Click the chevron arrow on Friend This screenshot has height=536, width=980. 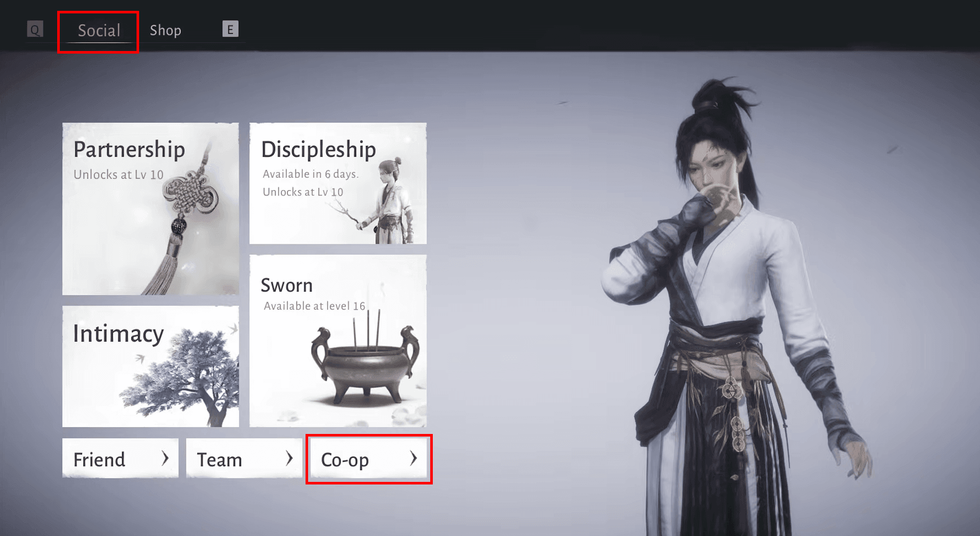tap(165, 458)
